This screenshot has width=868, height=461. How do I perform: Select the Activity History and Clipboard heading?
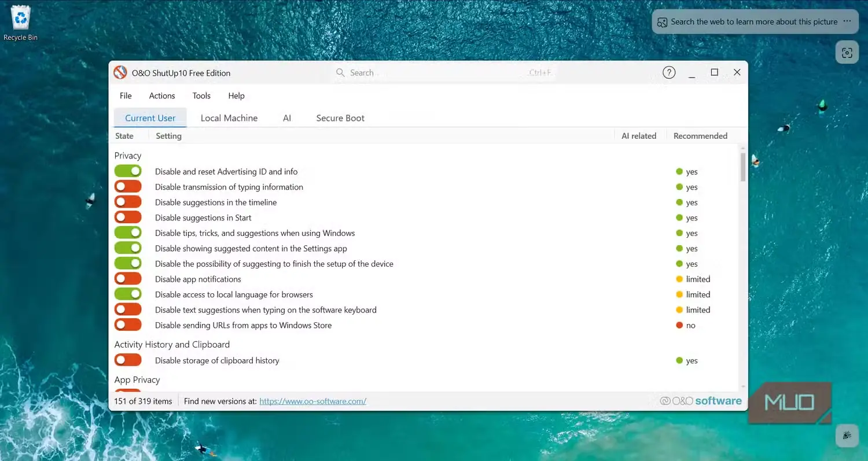click(172, 344)
